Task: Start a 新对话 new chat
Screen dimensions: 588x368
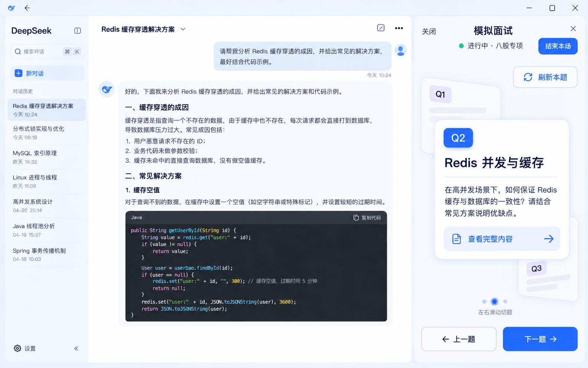Action: 47,73
